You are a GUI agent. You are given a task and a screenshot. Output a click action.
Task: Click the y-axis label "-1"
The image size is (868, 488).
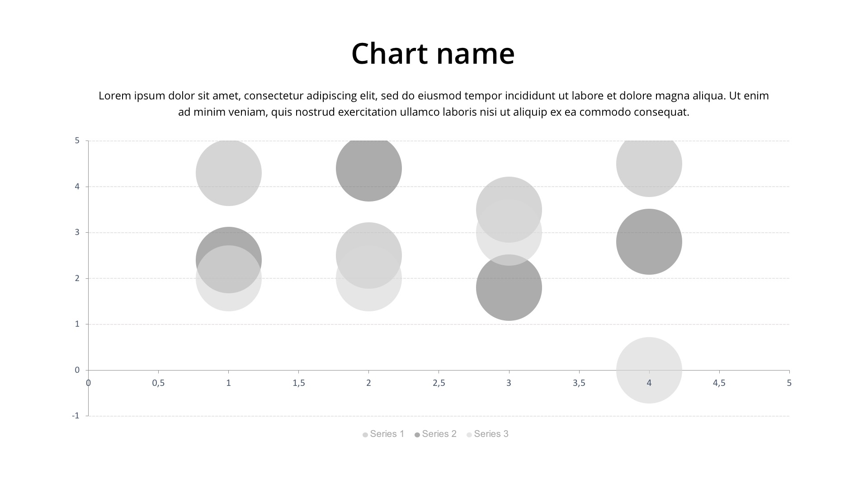tap(75, 416)
